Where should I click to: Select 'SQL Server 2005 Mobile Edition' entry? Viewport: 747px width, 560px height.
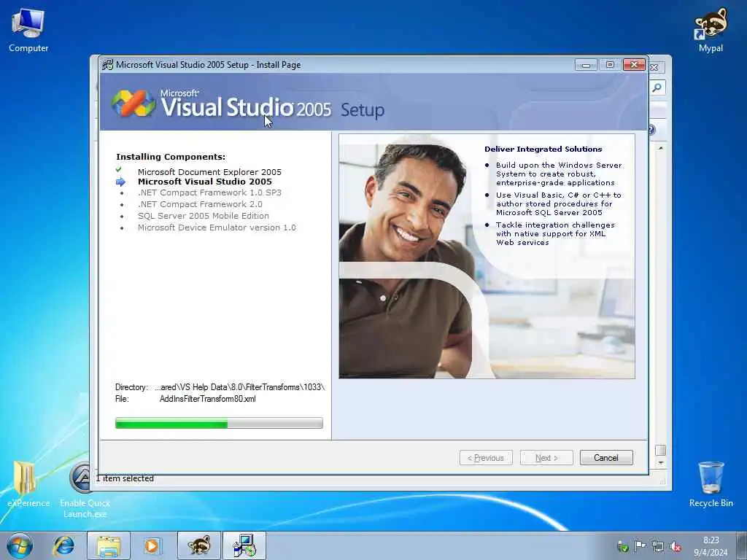pos(204,216)
